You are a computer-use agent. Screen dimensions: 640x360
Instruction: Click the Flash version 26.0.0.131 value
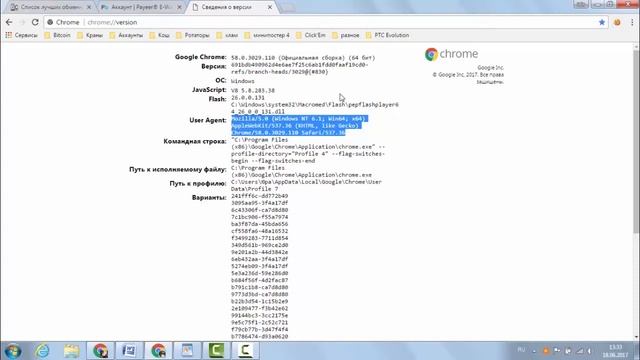[x=248, y=98]
